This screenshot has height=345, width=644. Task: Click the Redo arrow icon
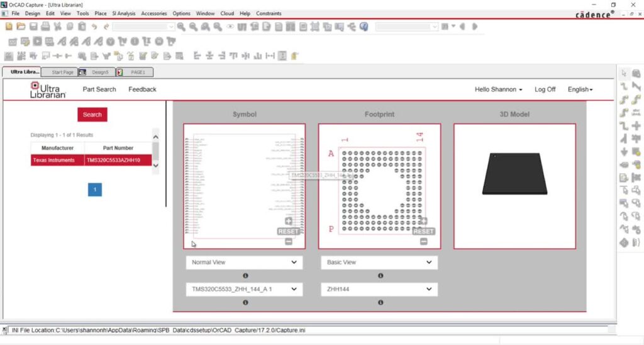tap(106, 26)
